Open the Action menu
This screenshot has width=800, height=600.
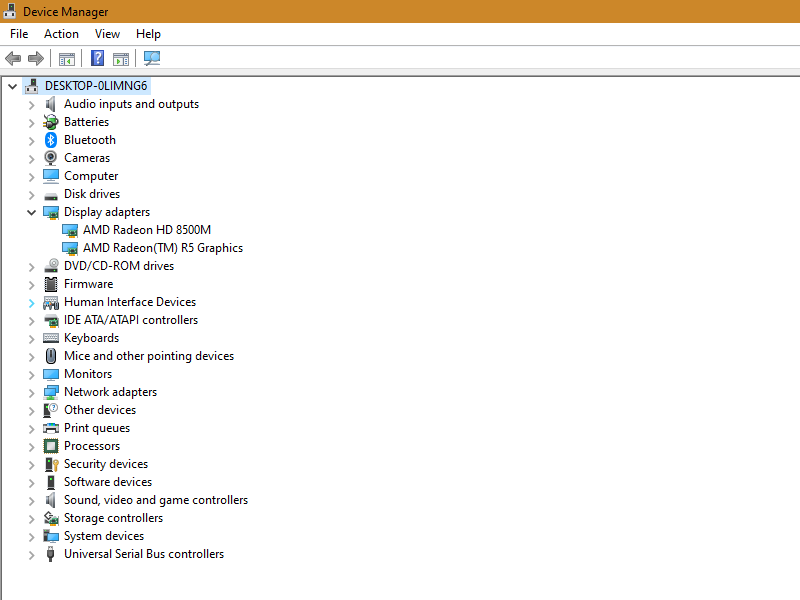61,34
